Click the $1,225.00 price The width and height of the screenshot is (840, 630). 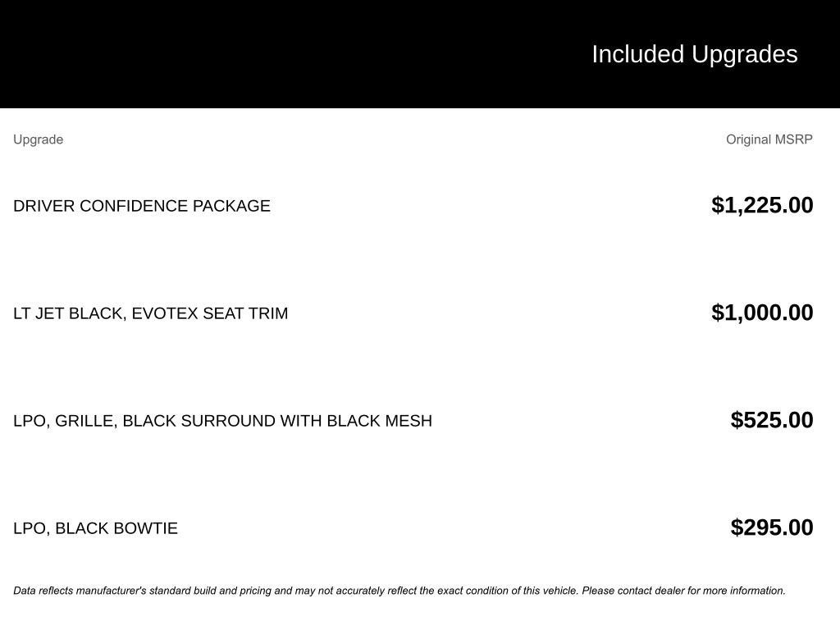pos(762,205)
